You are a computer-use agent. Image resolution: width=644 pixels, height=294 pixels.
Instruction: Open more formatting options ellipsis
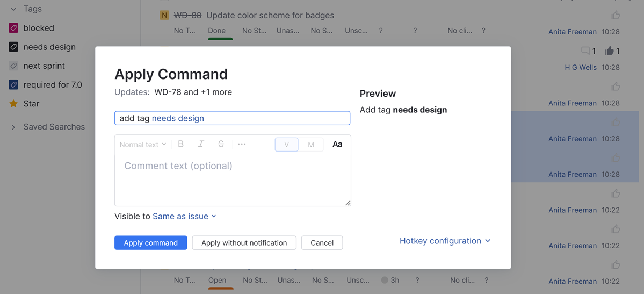pos(242,144)
